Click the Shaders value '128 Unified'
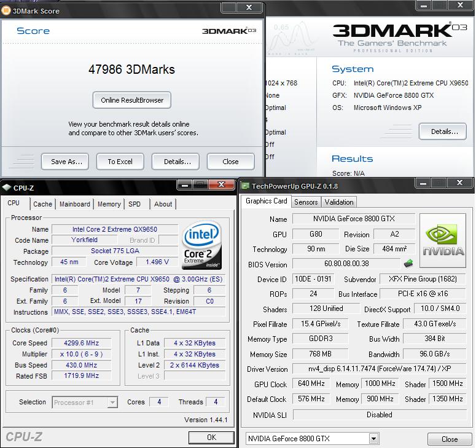Viewport: 476px width, 448px height. pyautogui.click(x=326, y=308)
